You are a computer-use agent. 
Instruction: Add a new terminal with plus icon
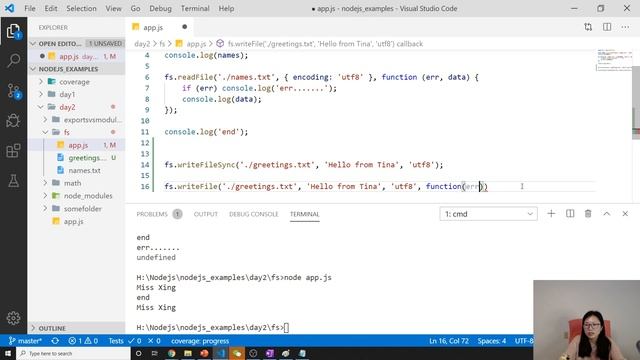pyautogui.click(x=551, y=214)
